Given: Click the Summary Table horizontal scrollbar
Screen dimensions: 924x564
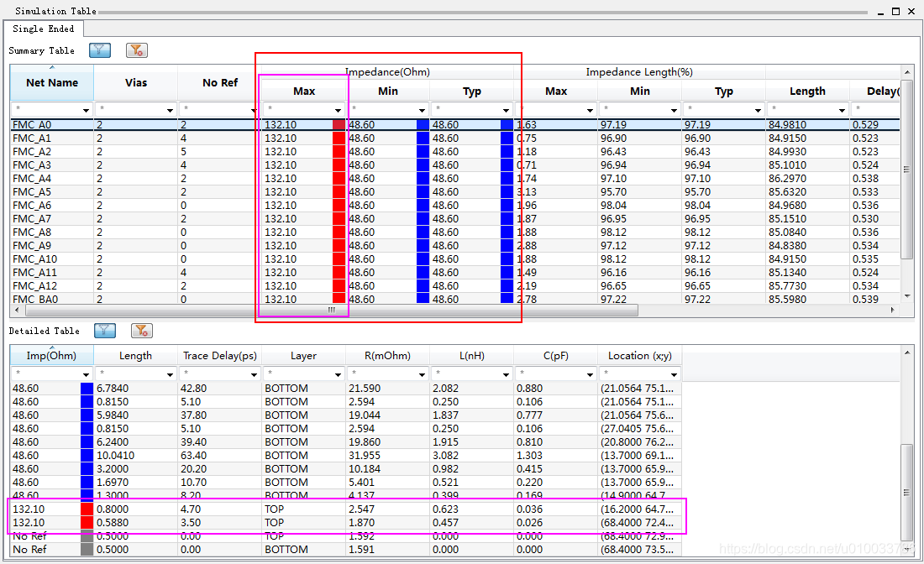Looking at the screenshot, I should click(332, 310).
